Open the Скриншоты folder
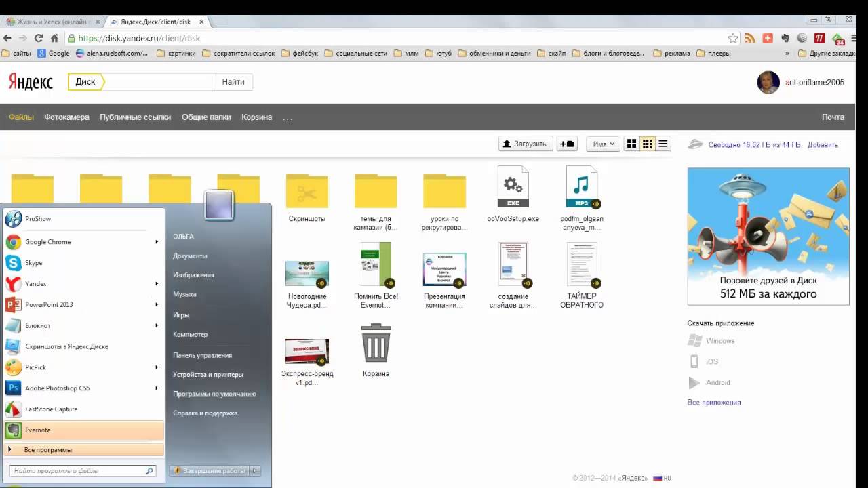Screen dimensions: 868x488 coord(307,191)
